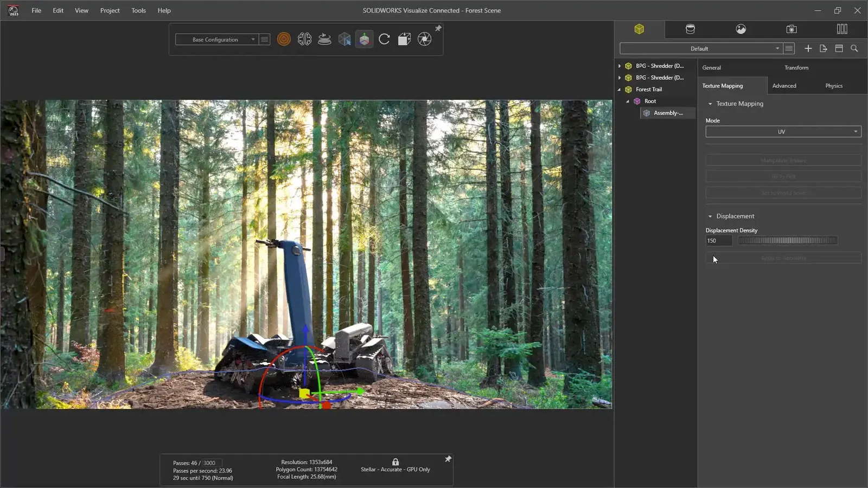Click the Polygon Count: 13754642 readout
Screen dimensions: 868x488
tap(307, 470)
